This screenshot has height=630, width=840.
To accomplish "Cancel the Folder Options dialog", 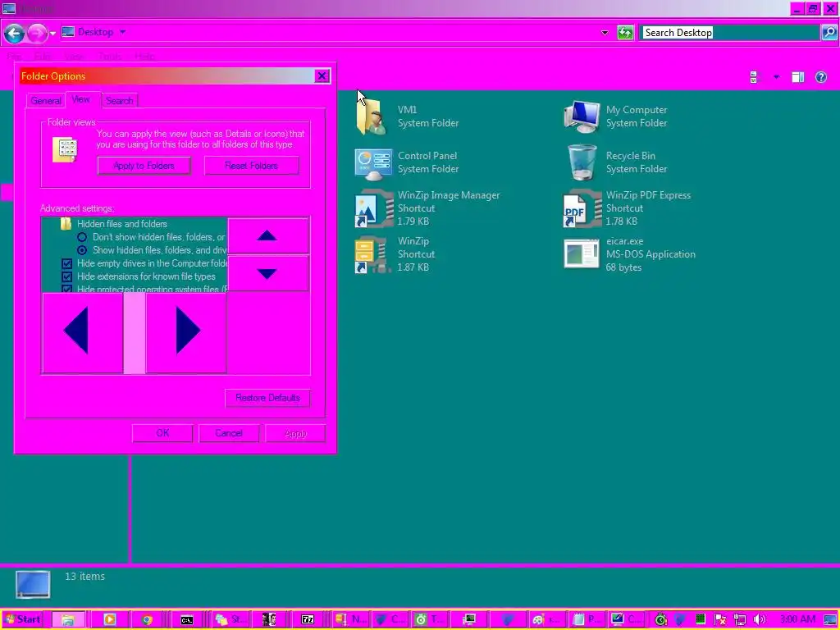I will click(229, 433).
